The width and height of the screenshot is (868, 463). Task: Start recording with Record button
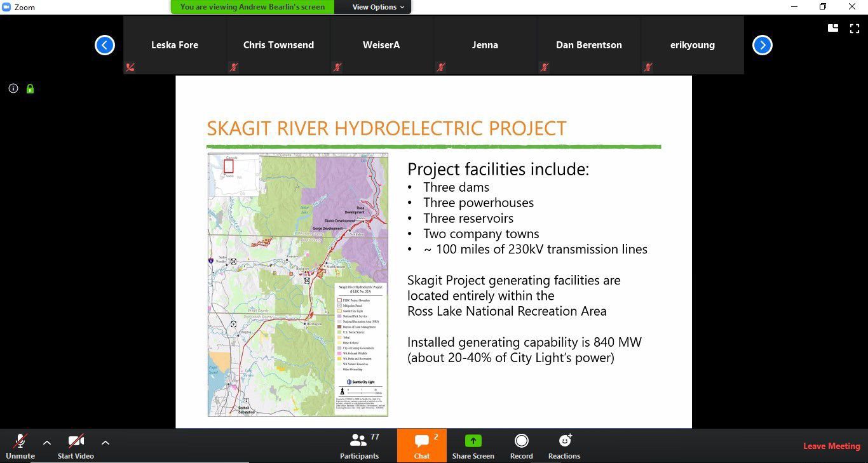coord(522,446)
